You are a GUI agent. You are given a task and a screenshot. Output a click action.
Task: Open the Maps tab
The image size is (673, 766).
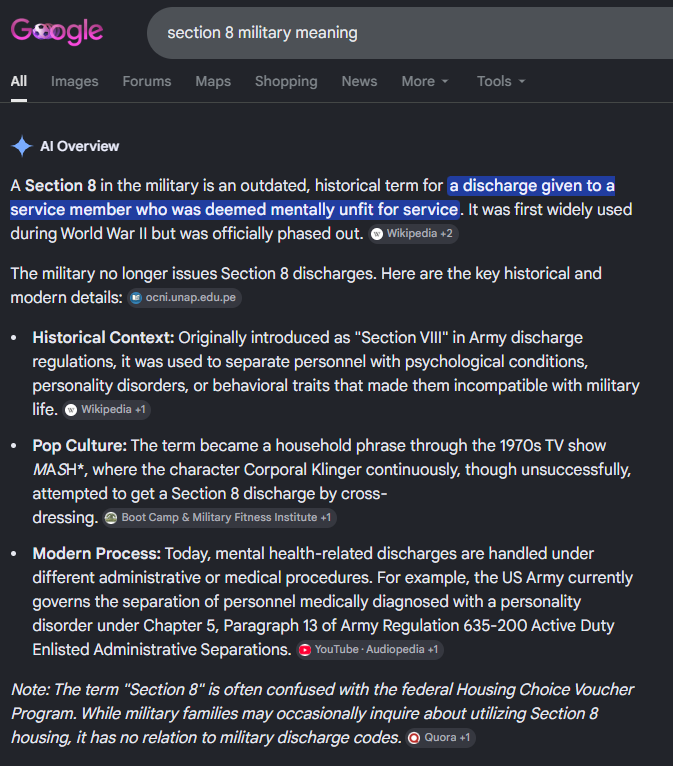[213, 81]
